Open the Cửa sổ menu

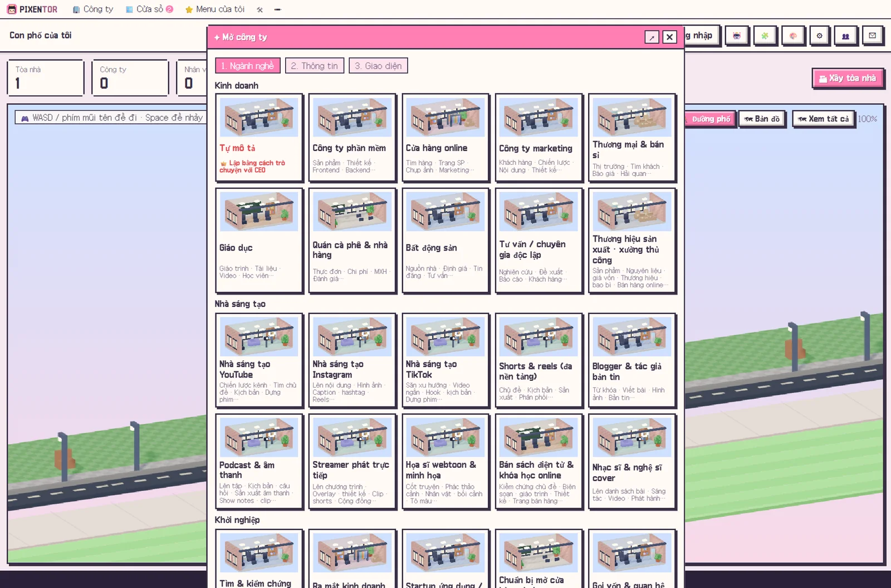[x=149, y=9]
